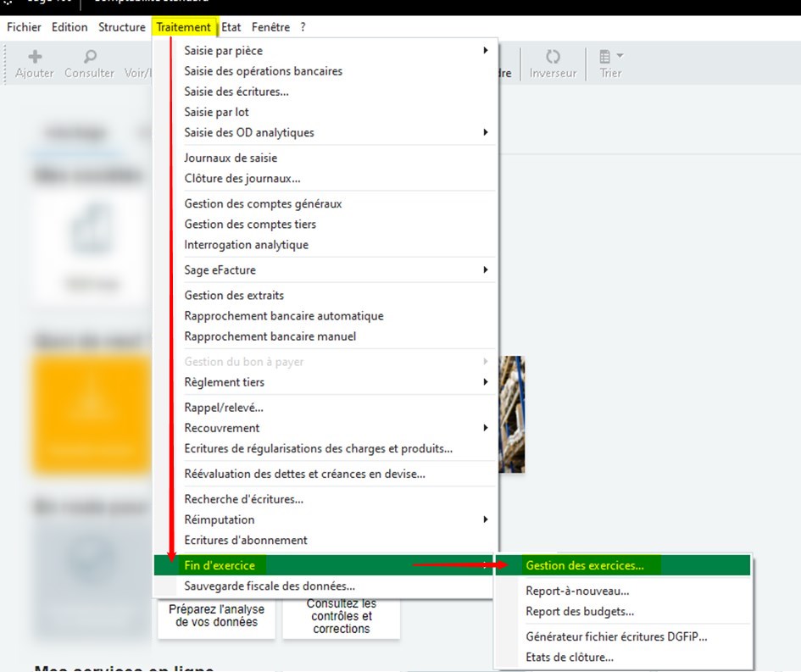801x672 pixels.
Task: Open the Fenêtre menu
Action: click(270, 27)
